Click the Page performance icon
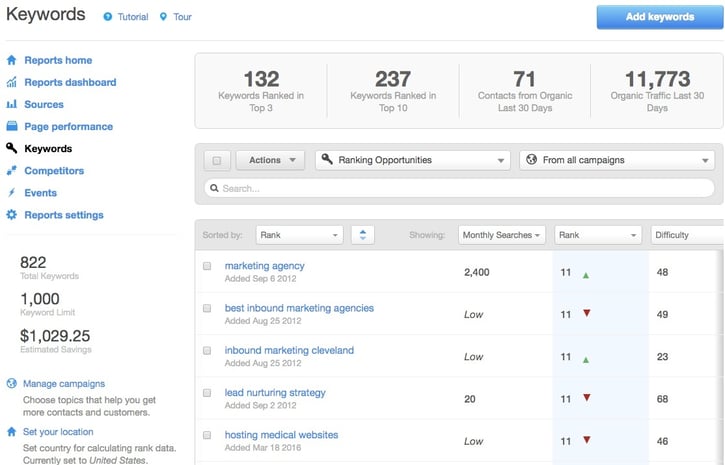Image resolution: width=725 pixels, height=465 pixels. pyautogui.click(x=12, y=126)
